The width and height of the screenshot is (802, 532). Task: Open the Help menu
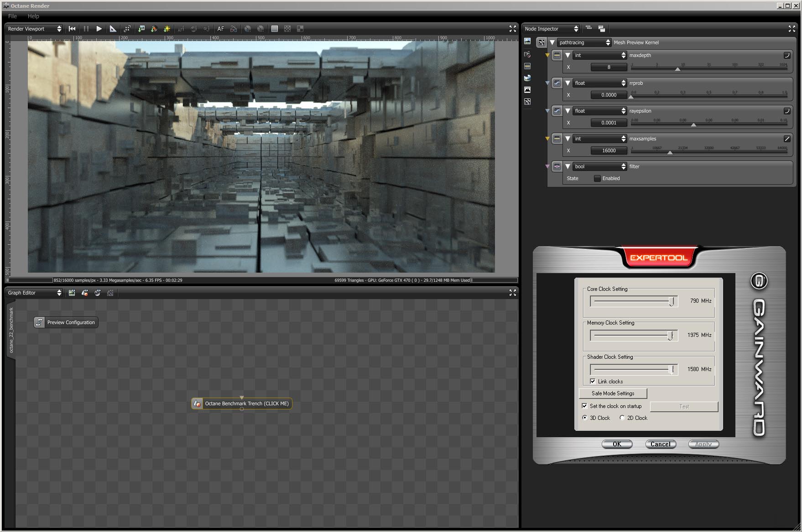(33, 16)
